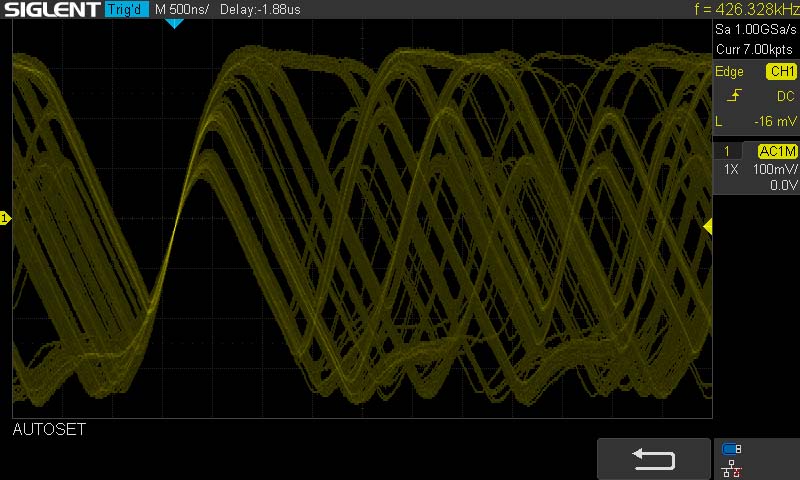Click the L -16 mV trigger level
Screen dimensions: 800x480
pos(756,121)
